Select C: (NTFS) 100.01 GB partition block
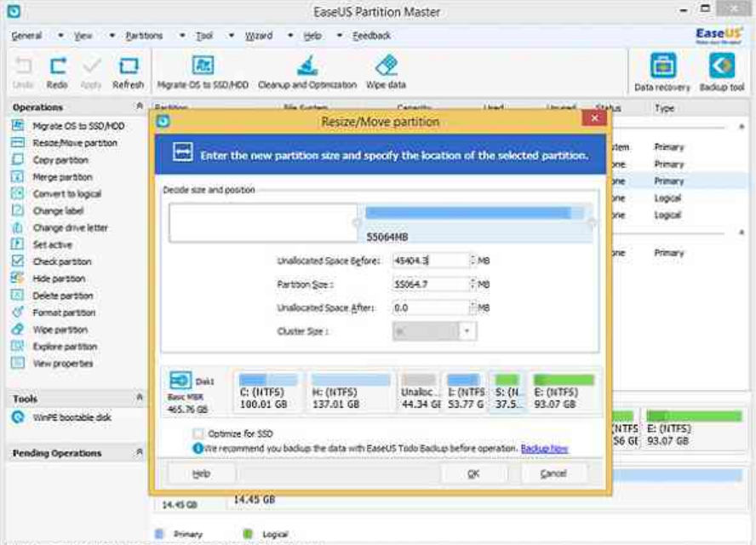This screenshot has height=545, width=756. [x=268, y=392]
